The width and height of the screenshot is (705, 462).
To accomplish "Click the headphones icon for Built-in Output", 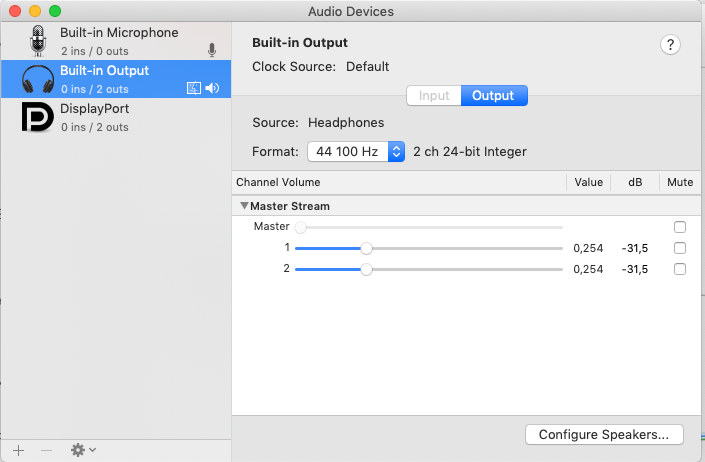I will (x=38, y=79).
